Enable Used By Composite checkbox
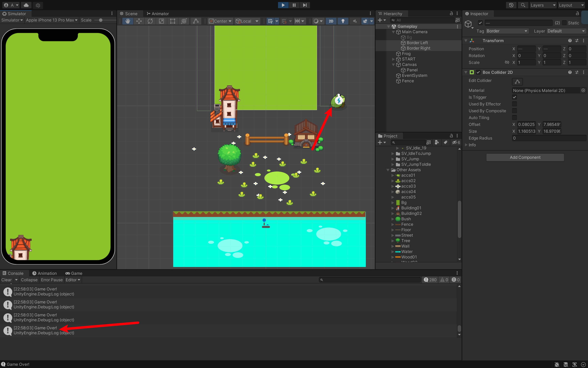Screen dimensions: 588x368 point(514,111)
